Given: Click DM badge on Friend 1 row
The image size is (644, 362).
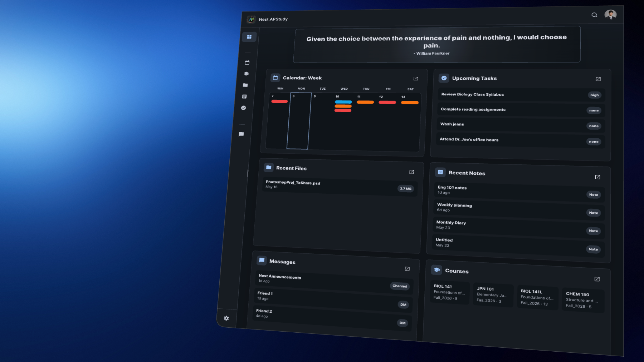Looking at the screenshot, I should [x=403, y=305].
